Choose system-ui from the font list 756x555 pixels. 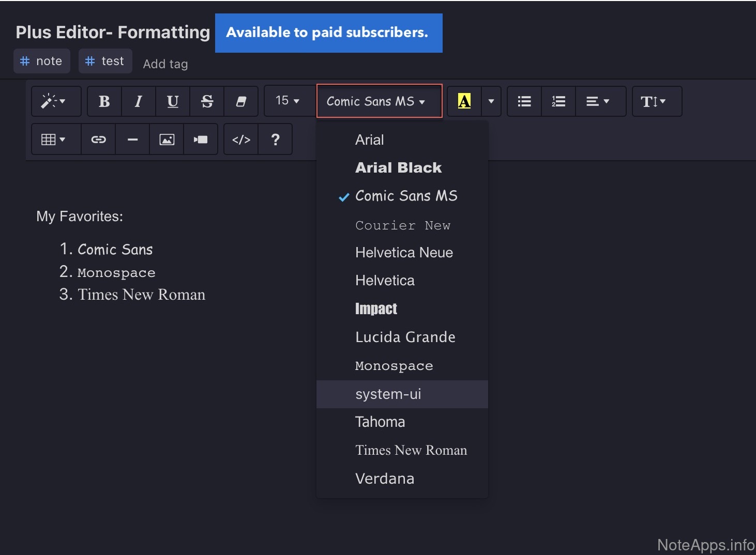388,394
